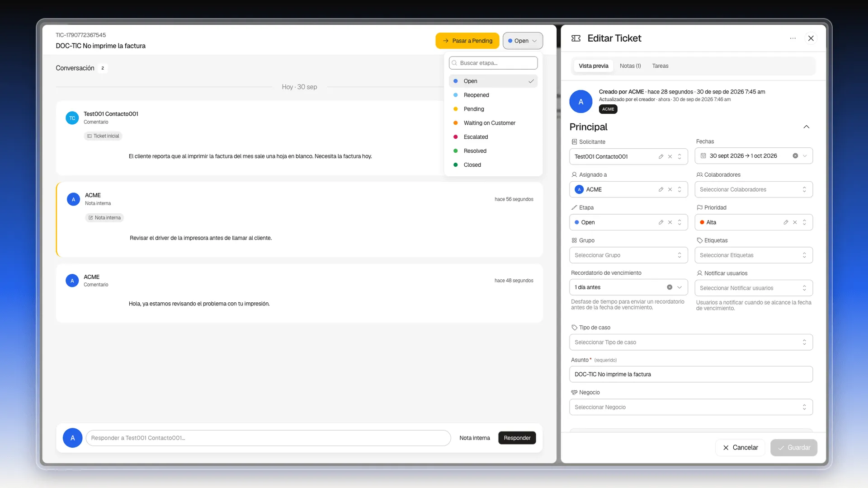
Task: Open the Etiquetas selector
Action: click(754, 255)
